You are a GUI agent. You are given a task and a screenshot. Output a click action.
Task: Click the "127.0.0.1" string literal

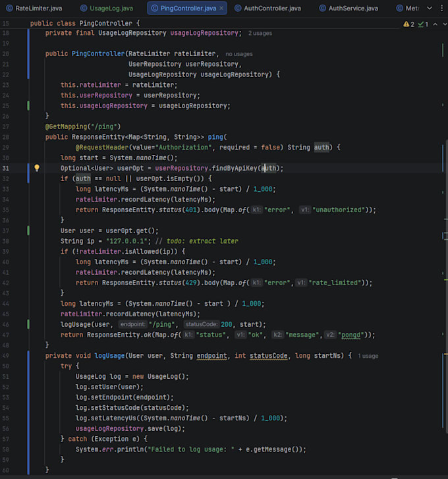[126, 241]
